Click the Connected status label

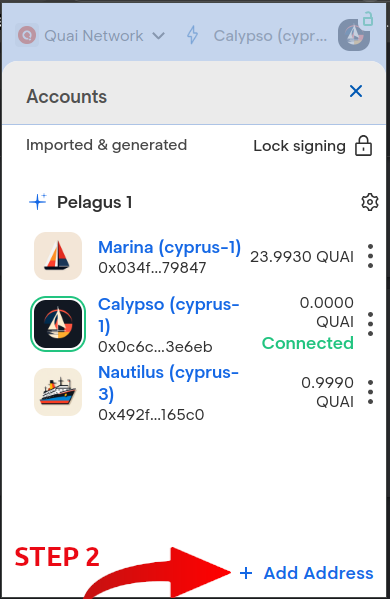click(x=307, y=343)
